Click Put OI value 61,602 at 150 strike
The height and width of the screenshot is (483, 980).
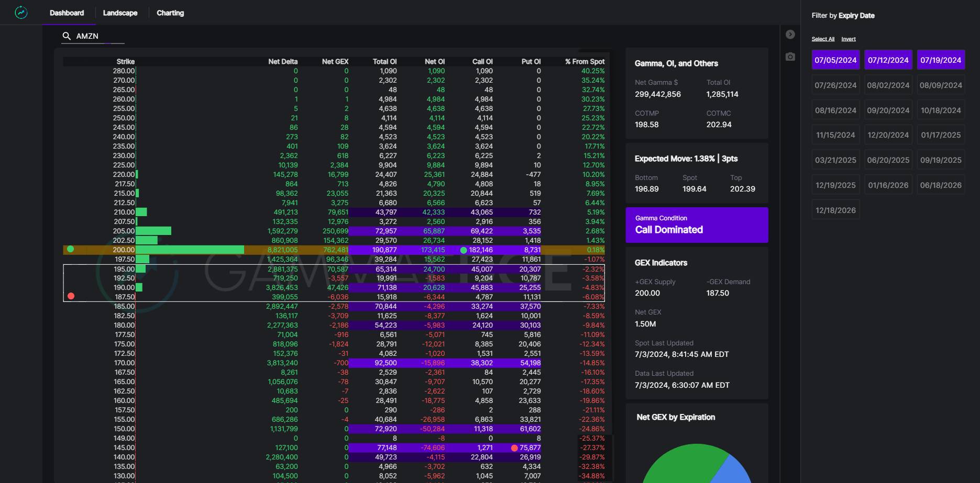pos(530,429)
